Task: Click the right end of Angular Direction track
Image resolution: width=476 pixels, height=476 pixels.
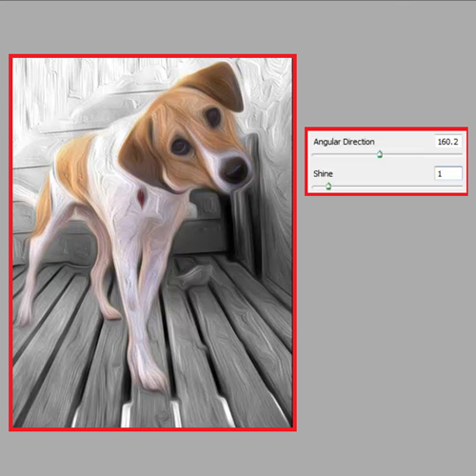Action: point(460,154)
